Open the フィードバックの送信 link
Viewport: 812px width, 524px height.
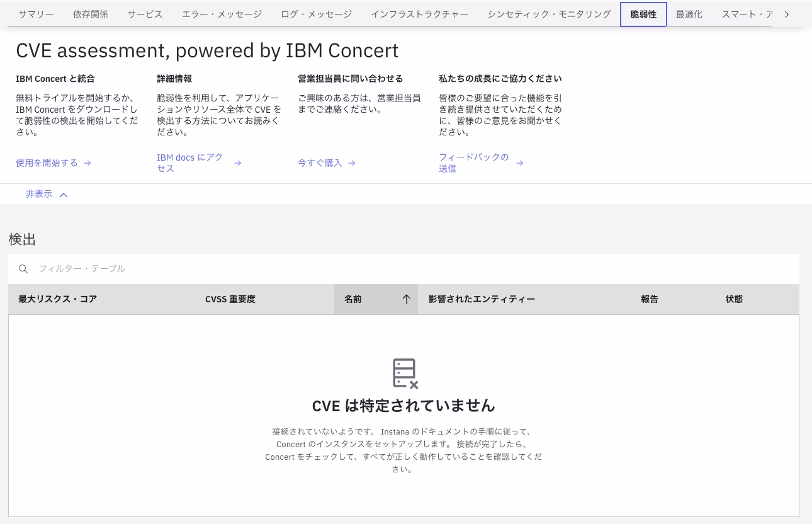[x=473, y=162]
